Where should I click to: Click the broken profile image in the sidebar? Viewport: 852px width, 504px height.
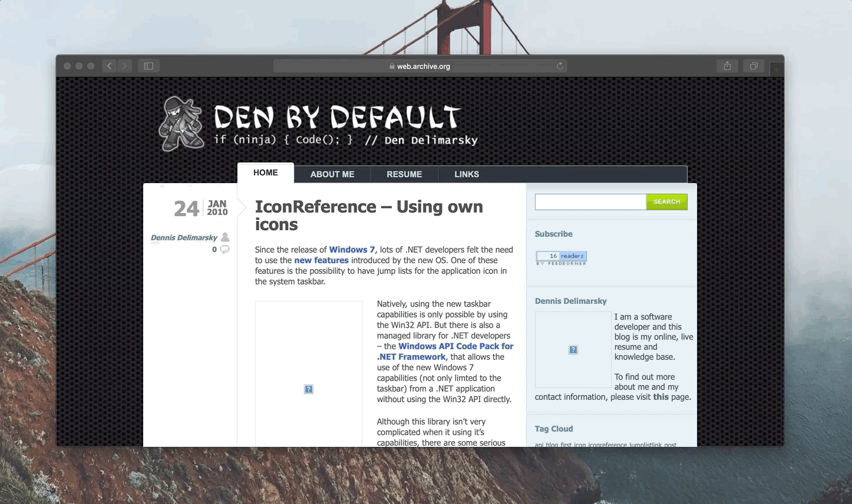pos(573,350)
